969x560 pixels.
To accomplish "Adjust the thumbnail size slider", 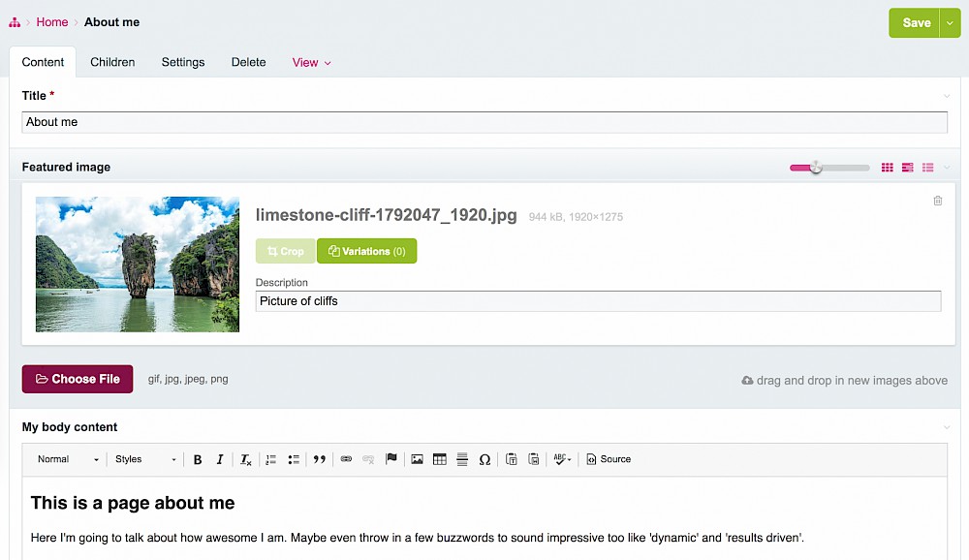I will (x=816, y=168).
